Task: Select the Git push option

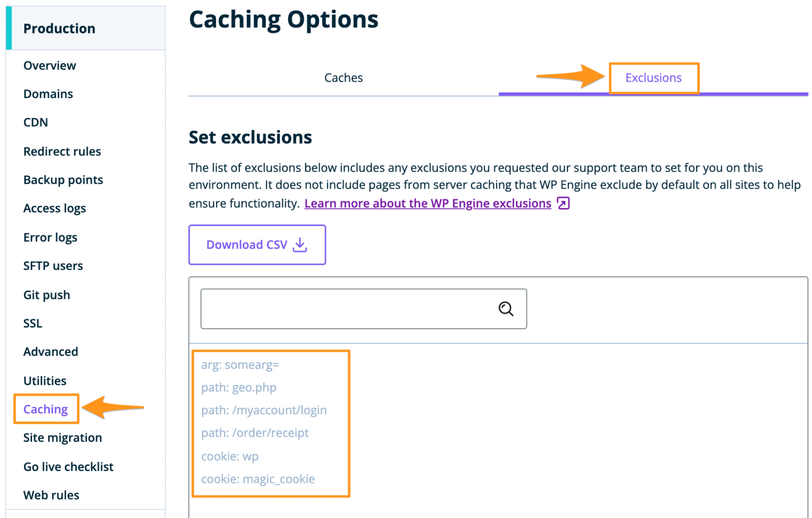Action: pos(47,294)
